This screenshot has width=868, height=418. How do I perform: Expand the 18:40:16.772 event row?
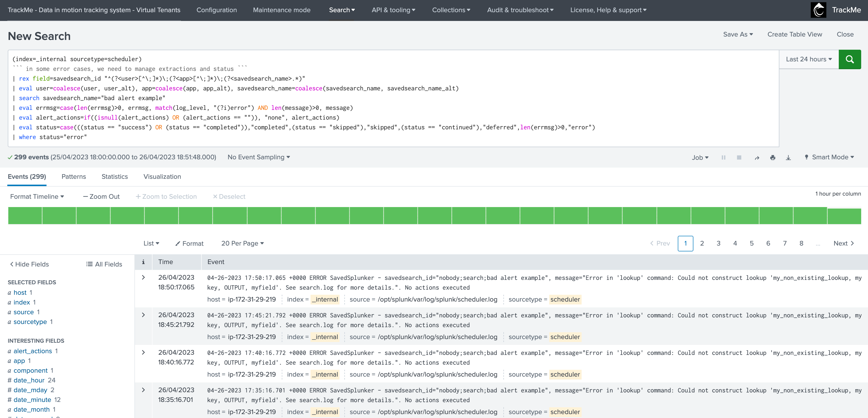point(143,352)
